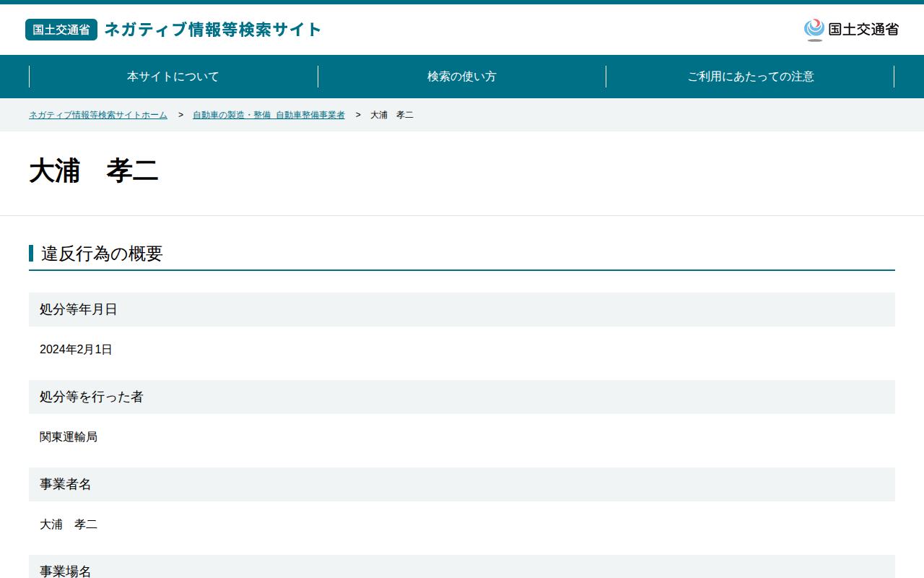Click the 大浦 孝二 breadcrumb current page text

click(392, 115)
